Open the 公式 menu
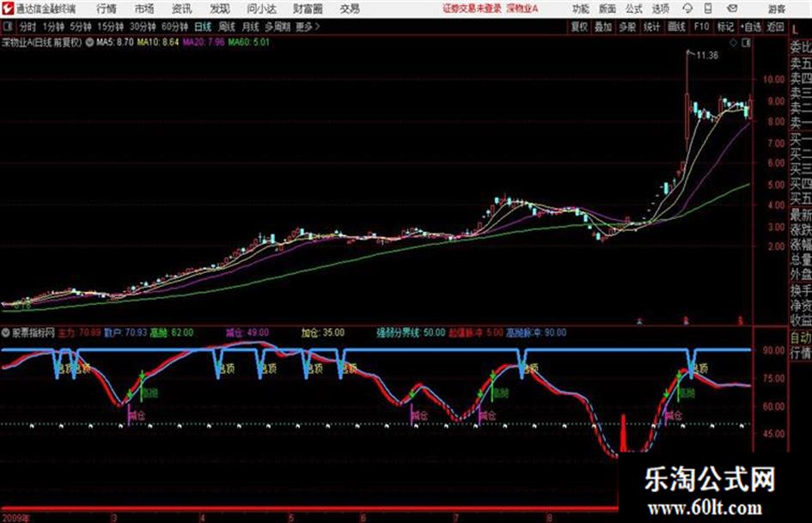Image resolution: width=812 pixels, height=523 pixels. point(634,9)
